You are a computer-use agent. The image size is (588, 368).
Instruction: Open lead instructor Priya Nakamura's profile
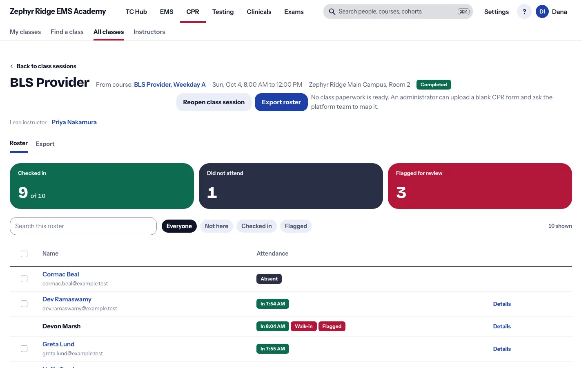click(74, 122)
